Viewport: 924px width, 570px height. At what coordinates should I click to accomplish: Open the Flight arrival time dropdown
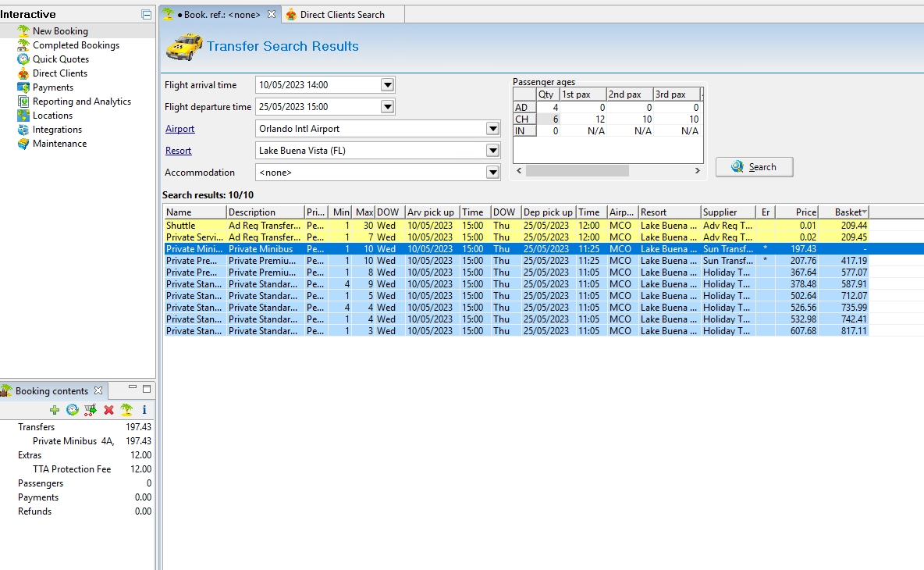(x=388, y=85)
